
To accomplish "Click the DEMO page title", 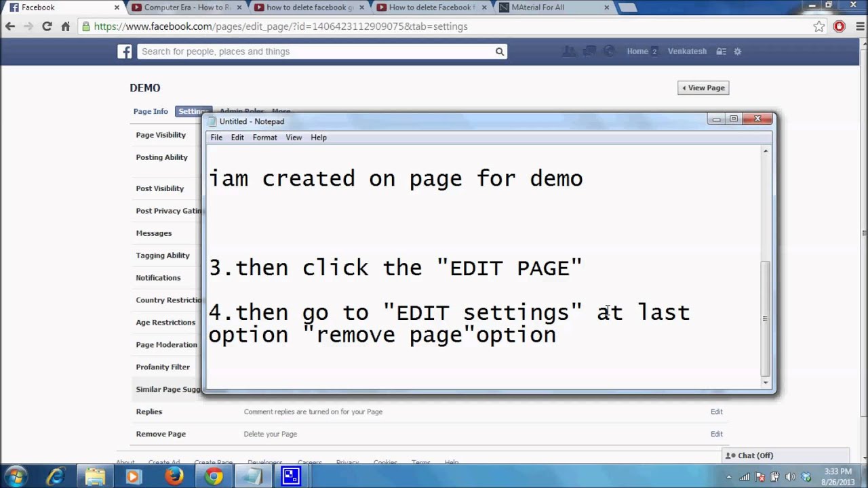I will pyautogui.click(x=145, y=88).
